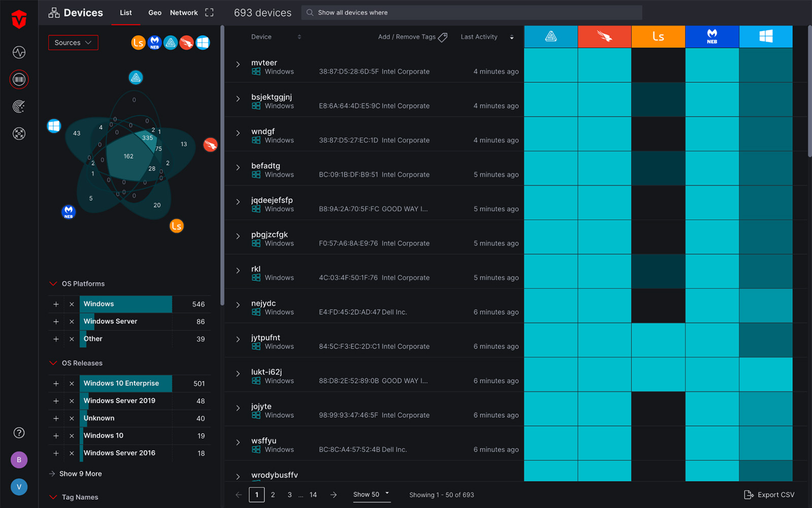Click the Windows 10 Enterprise filter bar
Screen dimensions: 812x508
[126, 384]
